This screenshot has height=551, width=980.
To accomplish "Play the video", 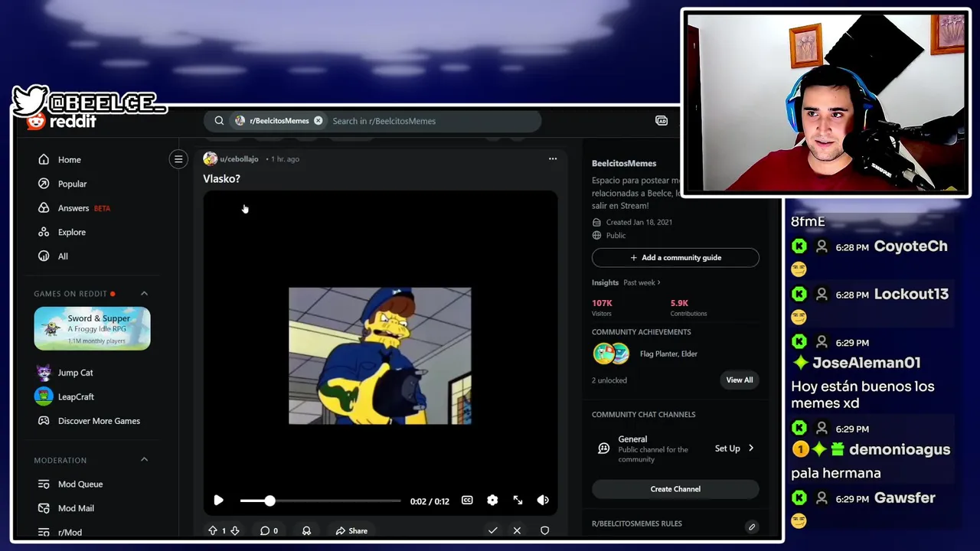I will click(218, 500).
